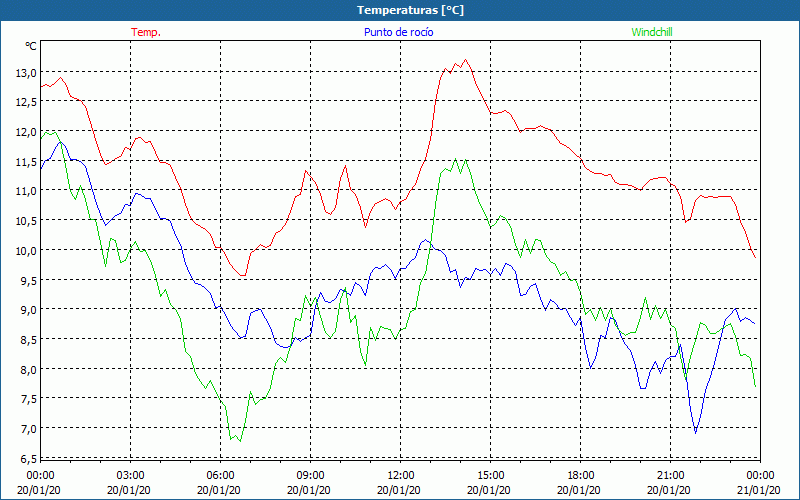This screenshot has height=500, width=800.
Task: Click the '9,5' y-axis value
Action: [29, 280]
